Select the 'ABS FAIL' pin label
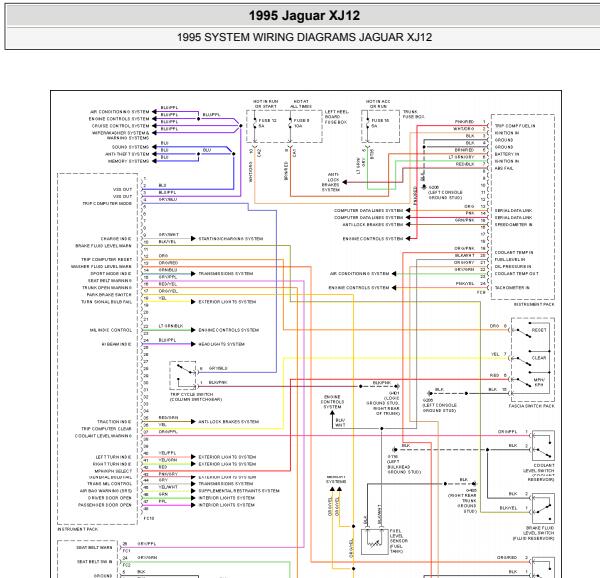The width and height of the screenshot is (600, 578). [504, 168]
